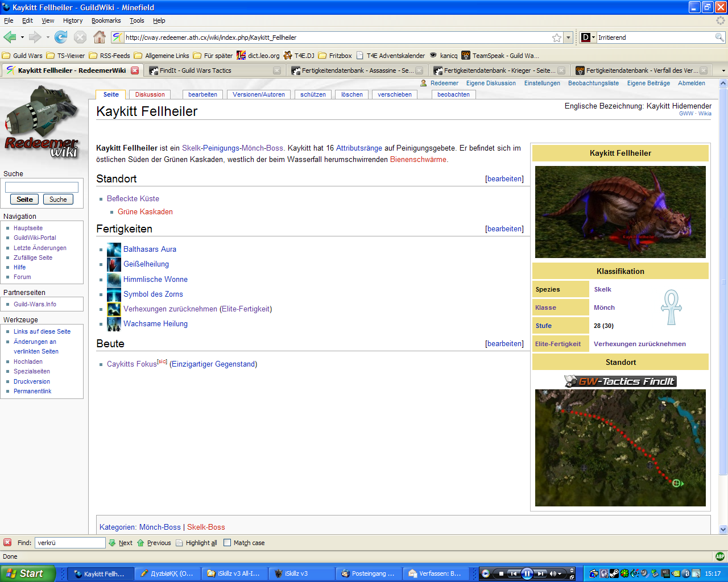This screenshot has height=582, width=728.
Task: Pause playback in the taskbar media player
Action: pyautogui.click(x=527, y=573)
